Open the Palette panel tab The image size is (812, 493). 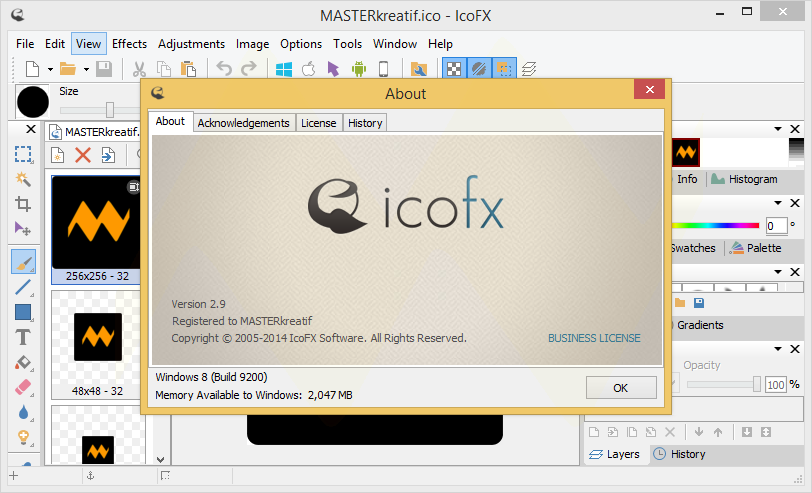pyautogui.click(x=756, y=248)
